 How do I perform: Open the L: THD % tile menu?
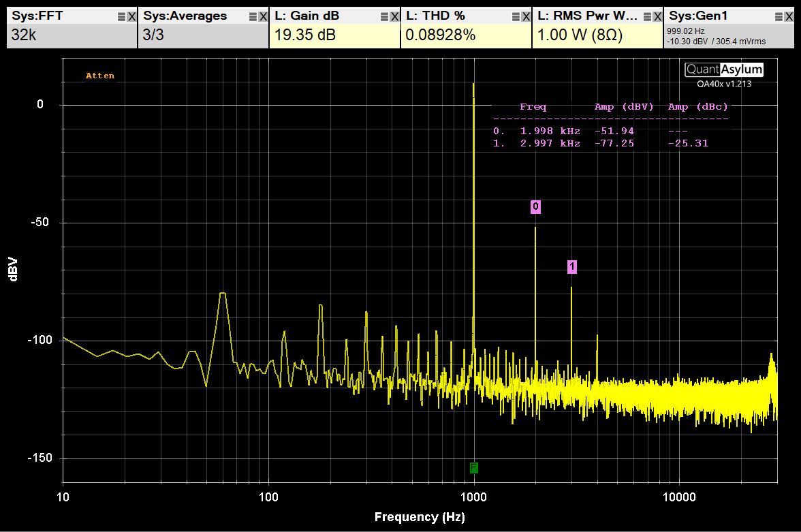click(x=516, y=17)
